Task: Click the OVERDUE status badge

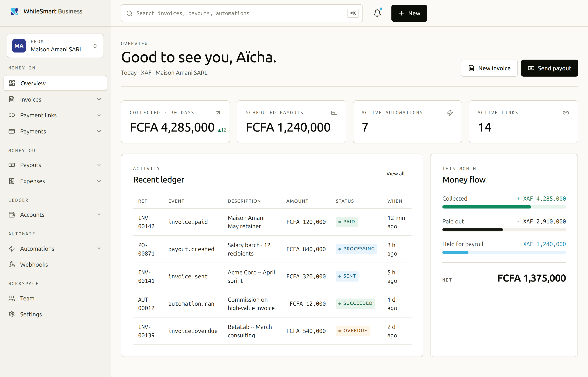Action: point(353,331)
